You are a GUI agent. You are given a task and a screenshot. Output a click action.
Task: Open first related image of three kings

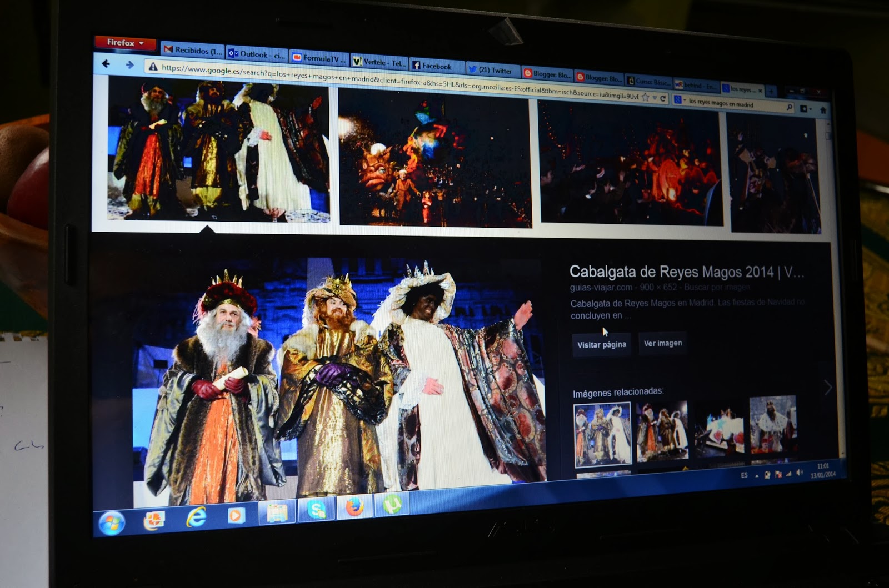point(602,434)
